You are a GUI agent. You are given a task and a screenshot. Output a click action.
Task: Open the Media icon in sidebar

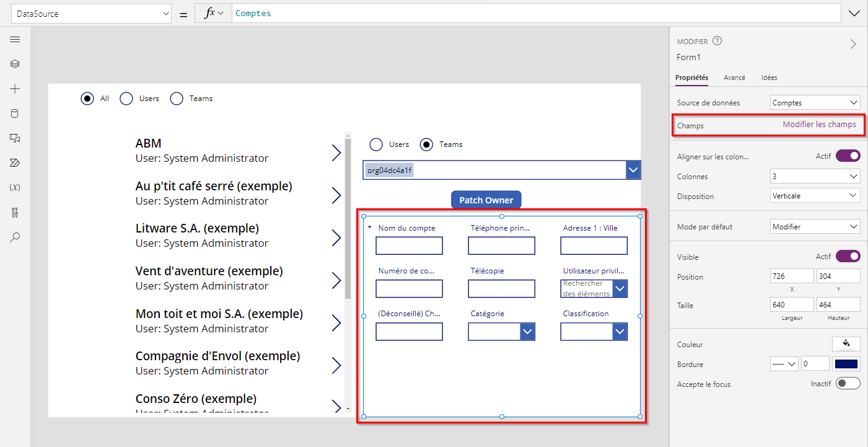15,138
